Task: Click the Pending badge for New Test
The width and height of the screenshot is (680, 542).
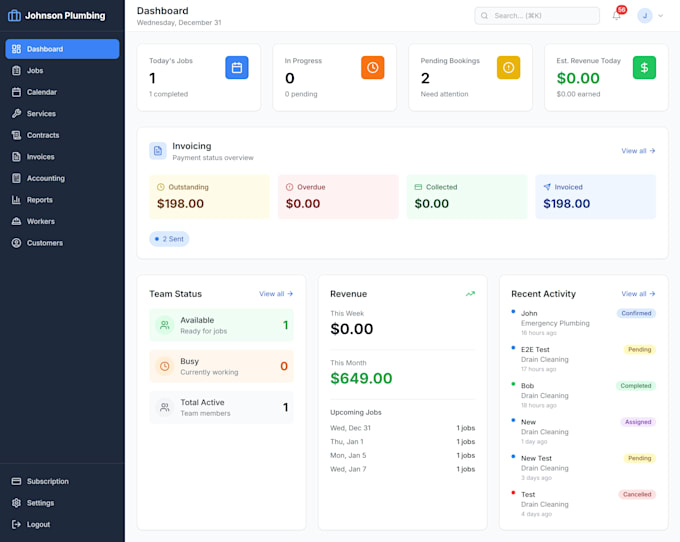Action: (x=640, y=458)
